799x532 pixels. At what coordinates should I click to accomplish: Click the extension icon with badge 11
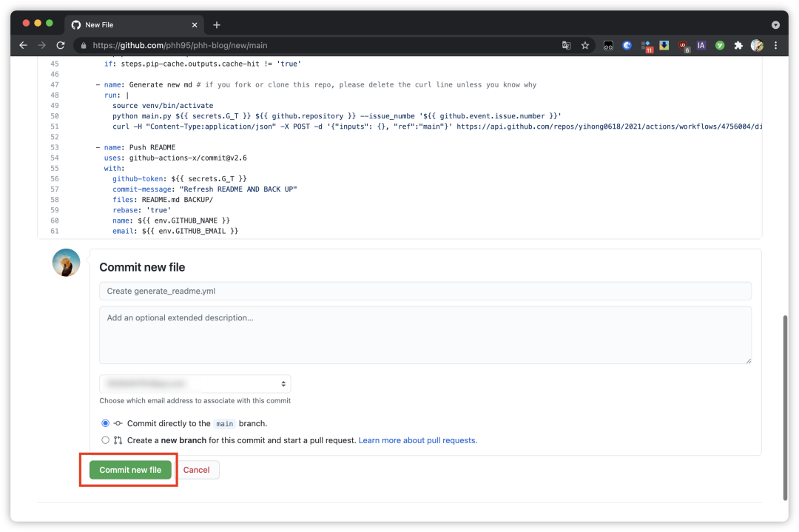[645, 45]
